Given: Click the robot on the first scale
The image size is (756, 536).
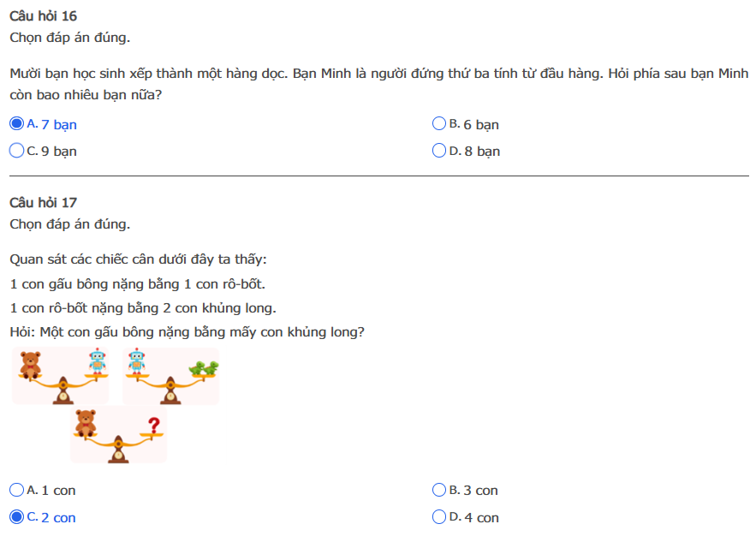Looking at the screenshot, I should [96, 360].
